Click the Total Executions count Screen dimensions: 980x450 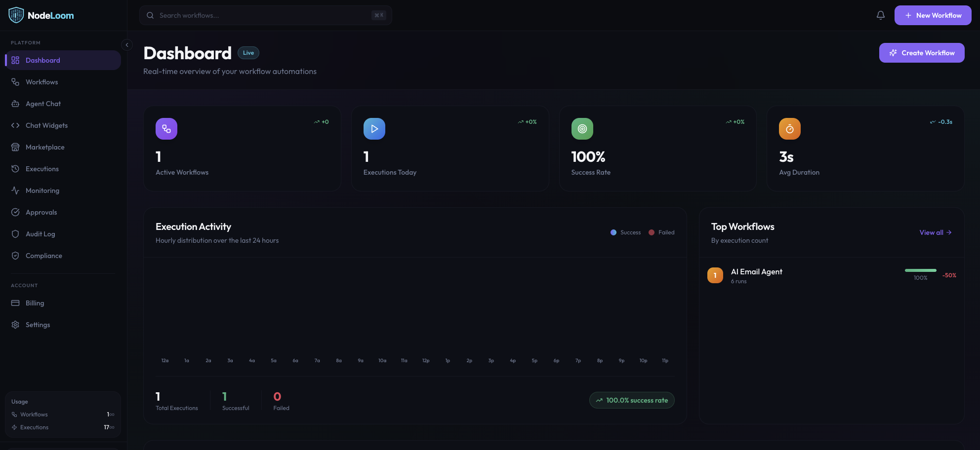(158, 397)
